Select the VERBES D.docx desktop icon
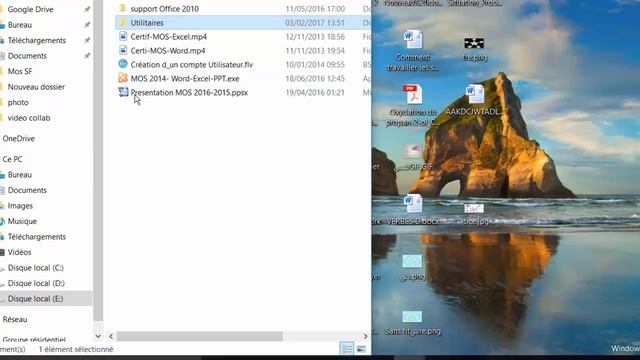The width and height of the screenshot is (640, 360). click(413, 204)
